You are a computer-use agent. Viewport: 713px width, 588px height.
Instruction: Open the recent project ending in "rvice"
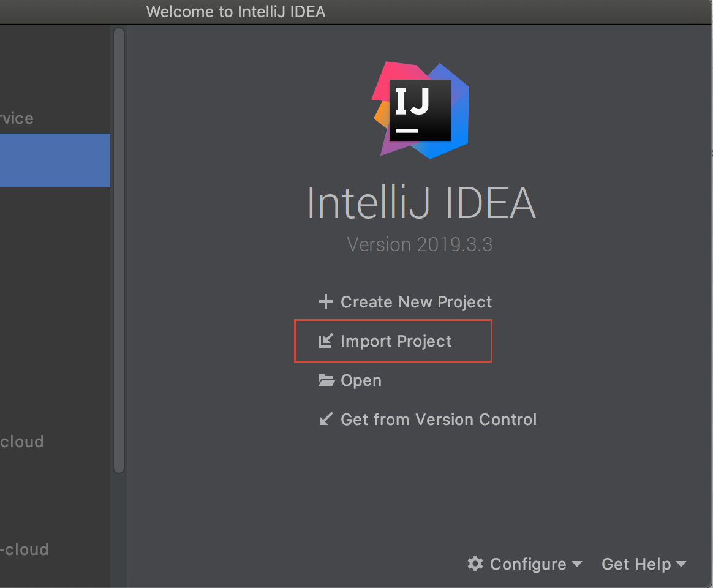click(17, 118)
